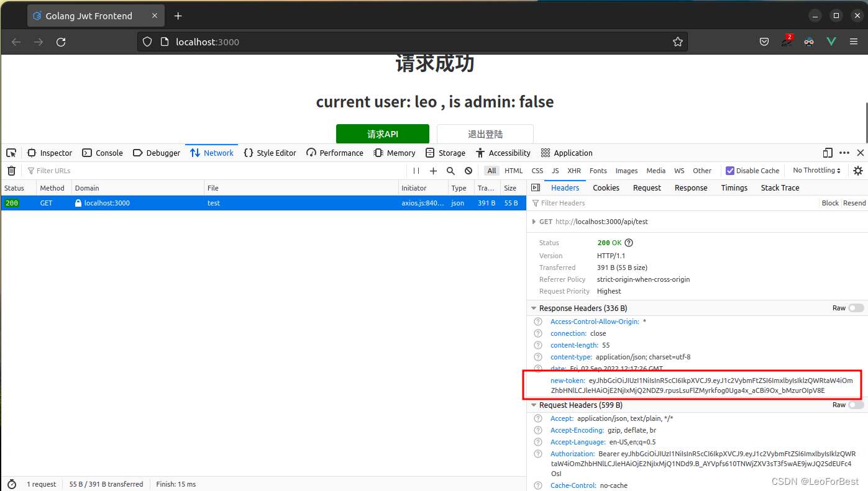
Task: Open the Firefox hamburger menu
Action: tap(854, 42)
